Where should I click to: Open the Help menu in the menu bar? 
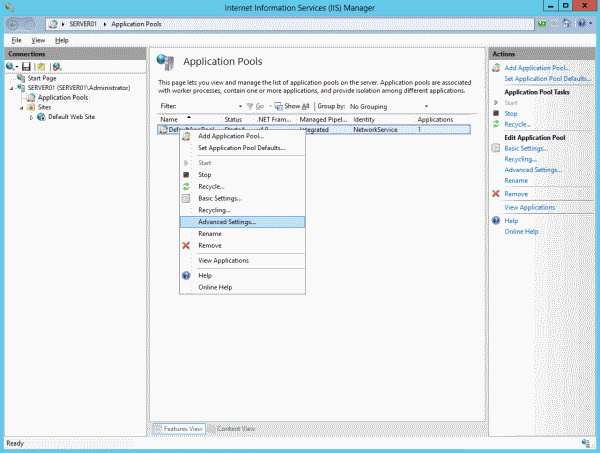(62, 40)
